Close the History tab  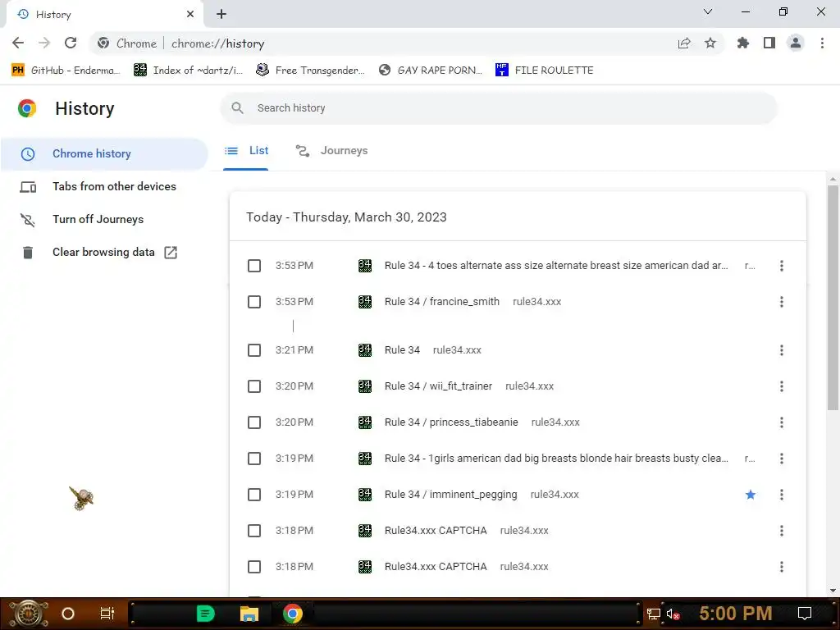coord(190,14)
